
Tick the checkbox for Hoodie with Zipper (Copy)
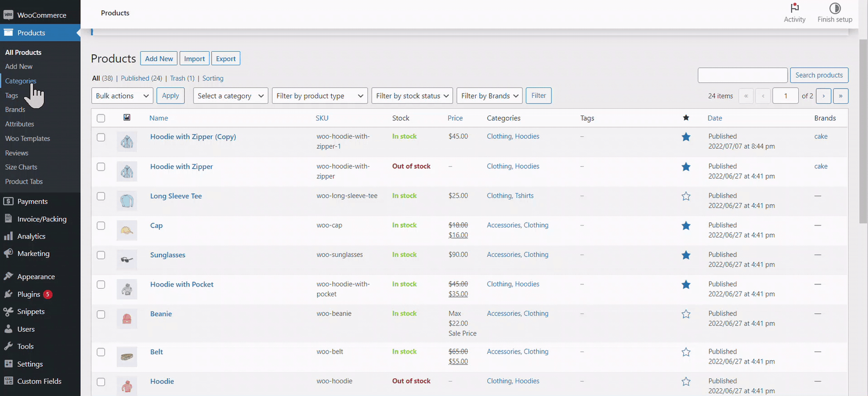click(101, 137)
